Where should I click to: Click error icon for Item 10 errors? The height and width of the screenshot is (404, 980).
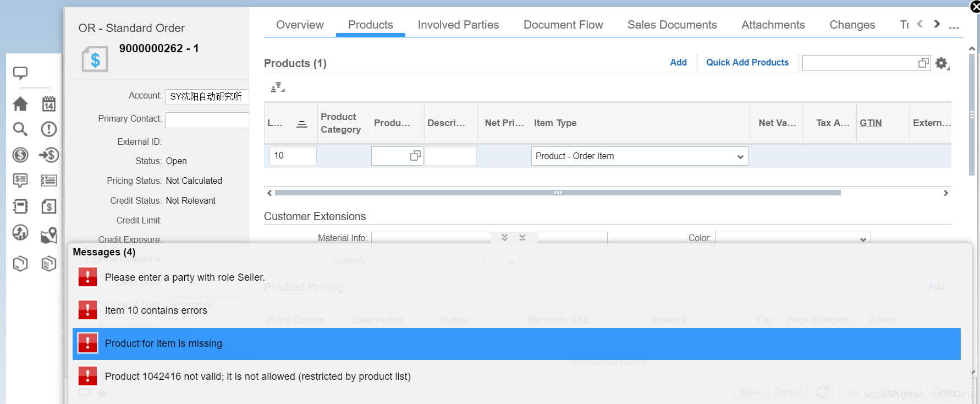coord(87,310)
